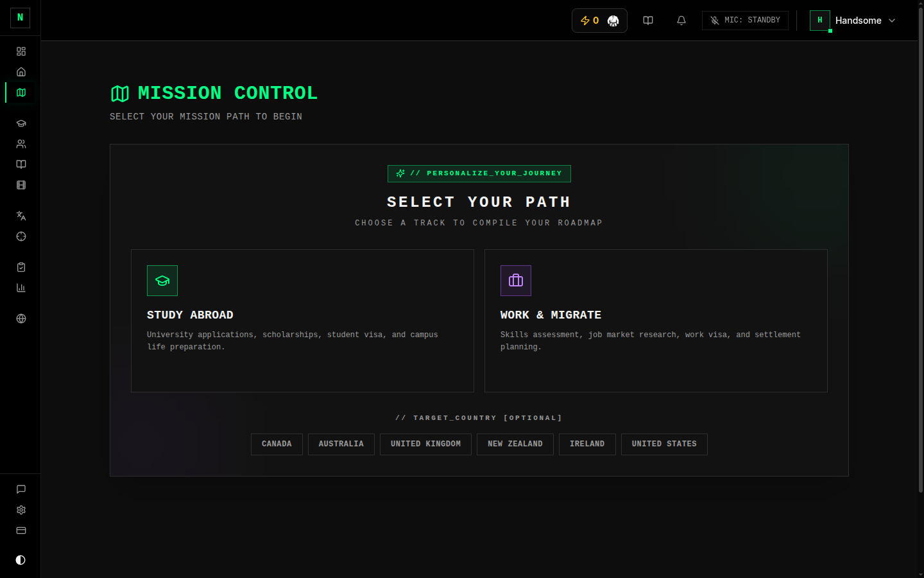This screenshot has height=578, width=924.
Task: Open the open-book sidebar icon
Action: (x=21, y=164)
